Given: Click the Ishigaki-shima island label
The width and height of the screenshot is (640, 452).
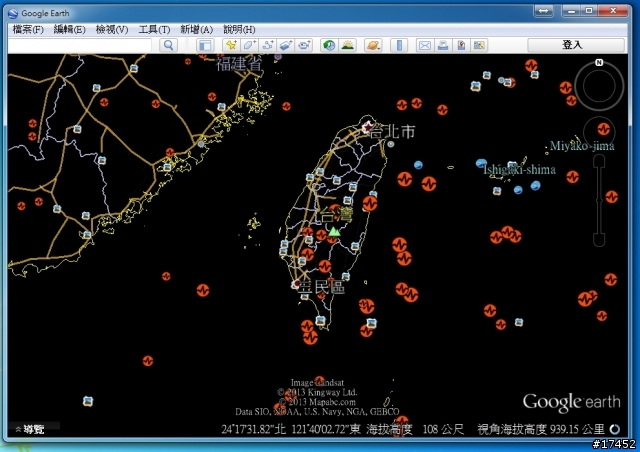Looking at the screenshot, I should (519, 169).
